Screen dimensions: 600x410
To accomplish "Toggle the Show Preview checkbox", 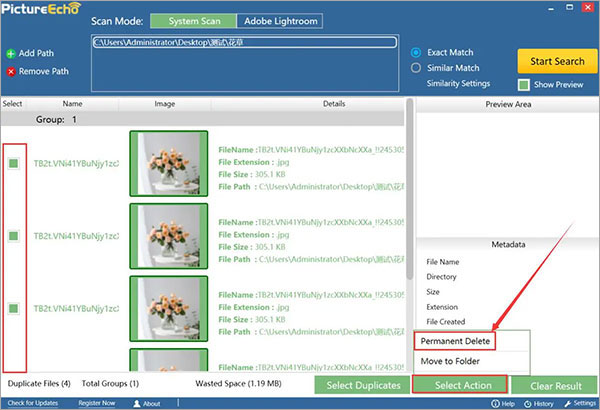I will point(524,85).
